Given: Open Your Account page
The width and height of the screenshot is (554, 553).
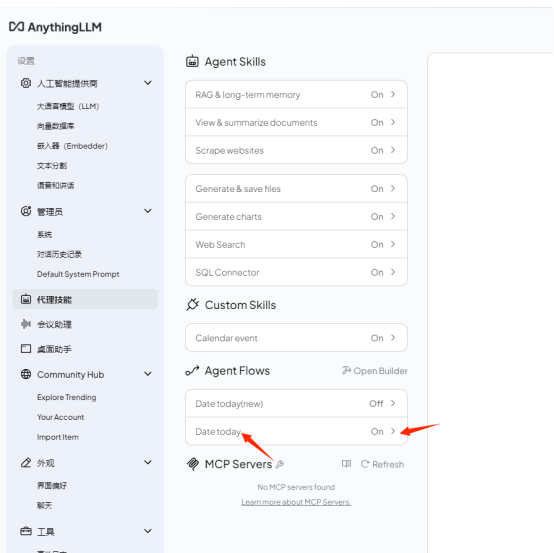Looking at the screenshot, I should [x=60, y=417].
